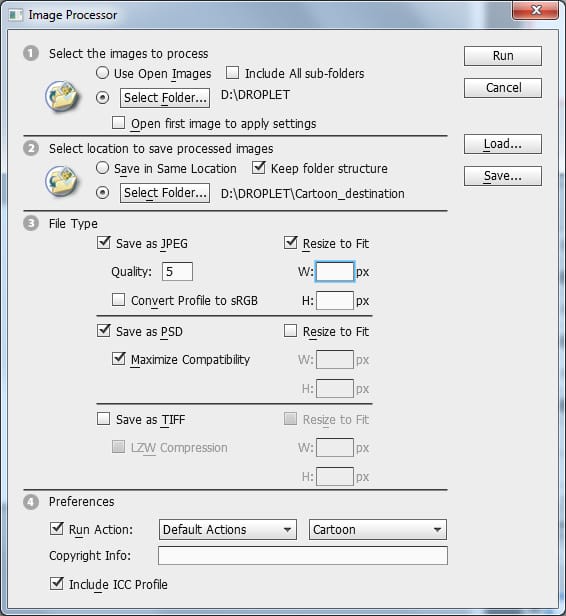Uncheck Include ICC Profile
The image size is (566, 616).
57,583
